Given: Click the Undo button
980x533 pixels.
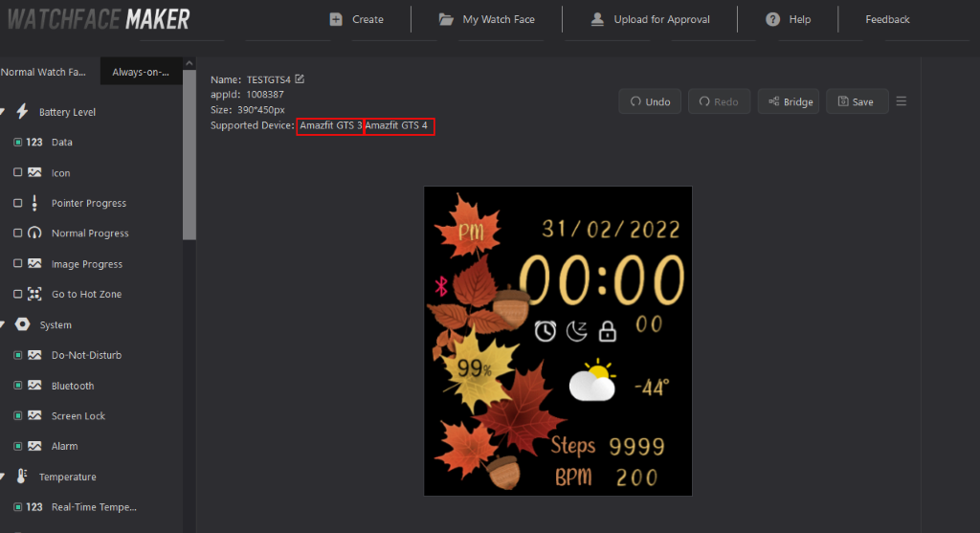Looking at the screenshot, I should tap(650, 101).
